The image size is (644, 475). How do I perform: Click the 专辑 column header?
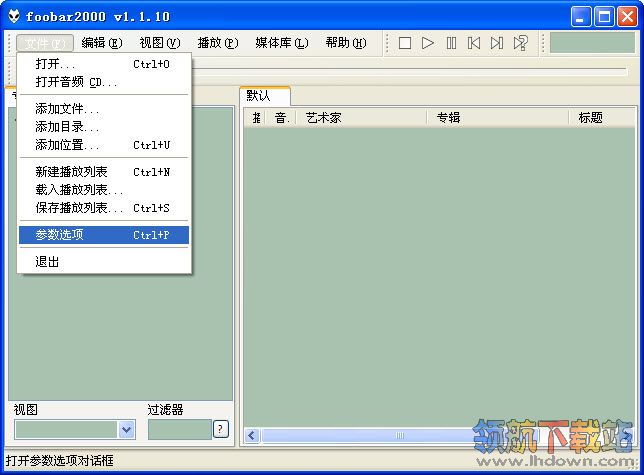point(498,118)
